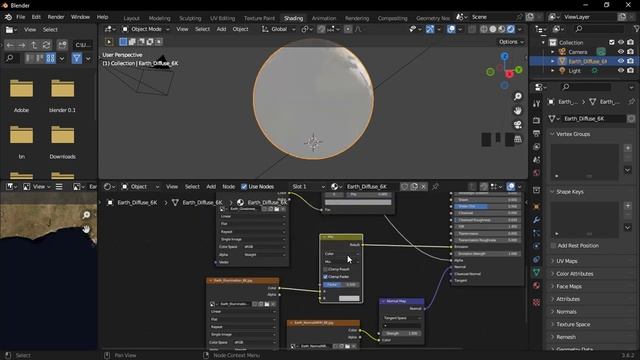Image resolution: width=640 pixels, height=360 pixels.
Task: Click the zoom icon in the image editor
Action: 86,215
